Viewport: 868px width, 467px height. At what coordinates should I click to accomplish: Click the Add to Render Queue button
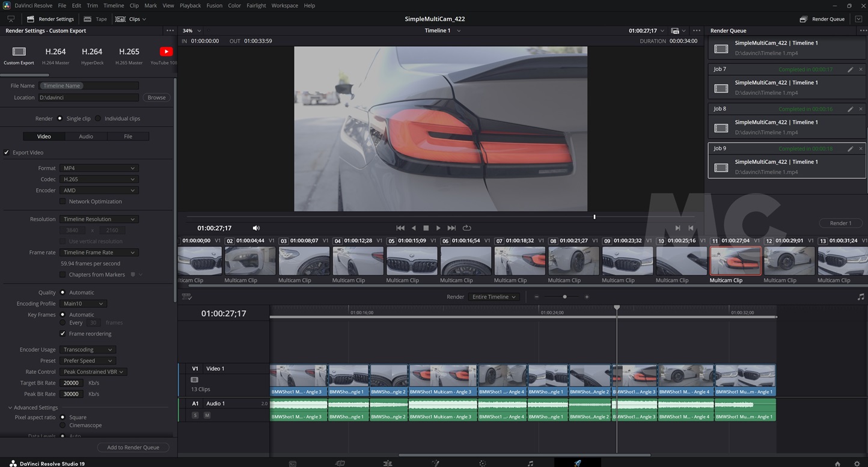pos(133,447)
